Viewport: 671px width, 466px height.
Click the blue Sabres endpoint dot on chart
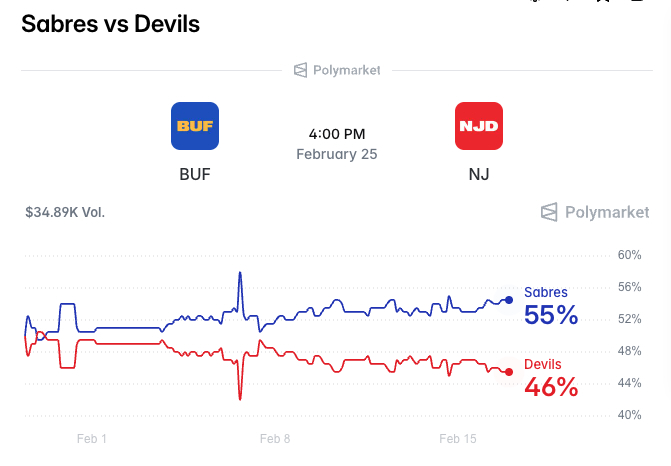click(509, 299)
